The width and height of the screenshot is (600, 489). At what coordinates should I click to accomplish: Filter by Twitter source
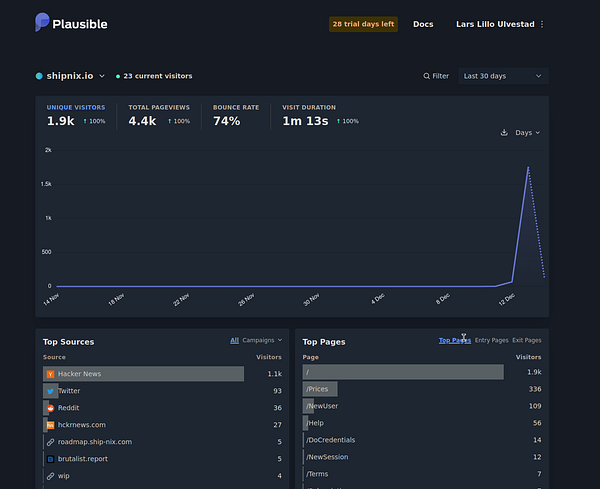click(x=69, y=391)
